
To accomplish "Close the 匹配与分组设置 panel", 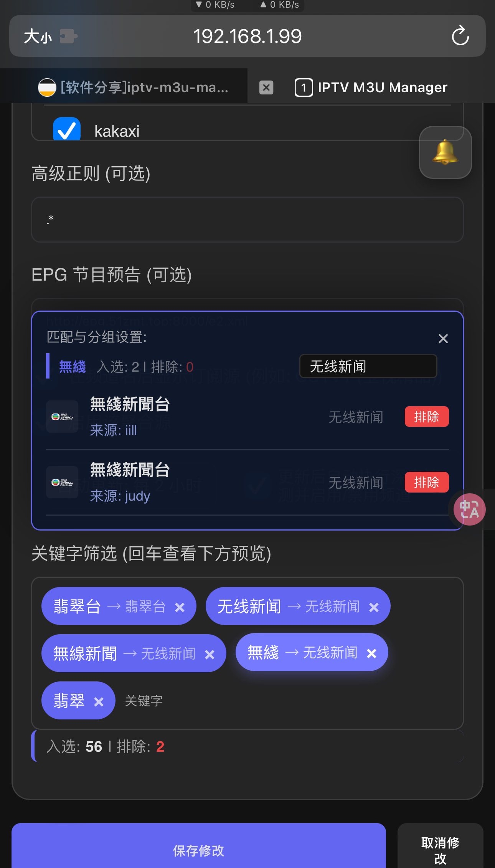I will coord(443,339).
